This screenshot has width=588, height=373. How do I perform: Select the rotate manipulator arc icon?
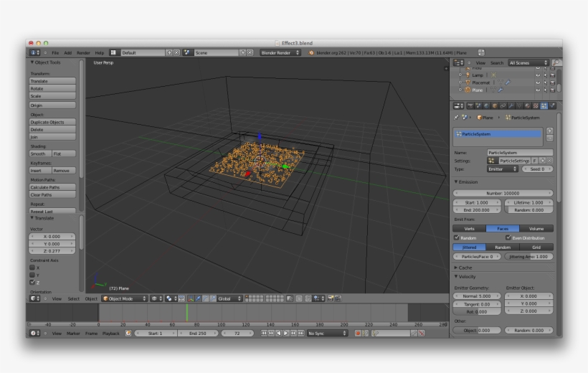[206, 298]
